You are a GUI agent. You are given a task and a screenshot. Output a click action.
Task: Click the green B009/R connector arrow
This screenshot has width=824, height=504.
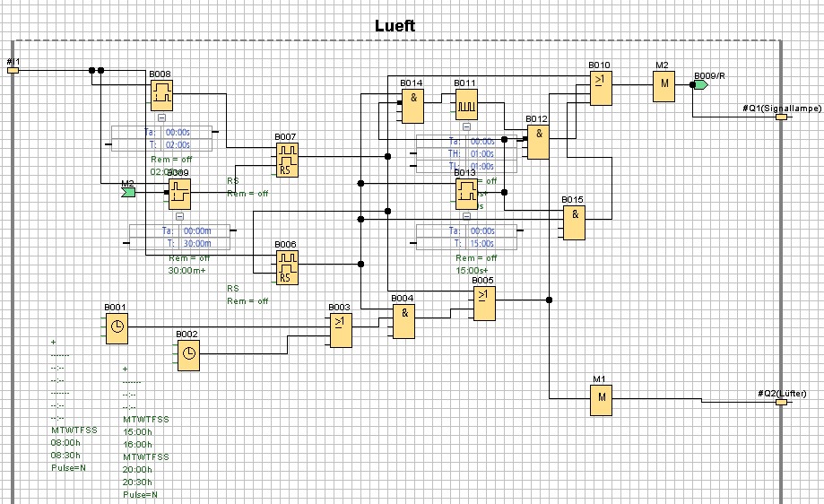click(700, 84)
